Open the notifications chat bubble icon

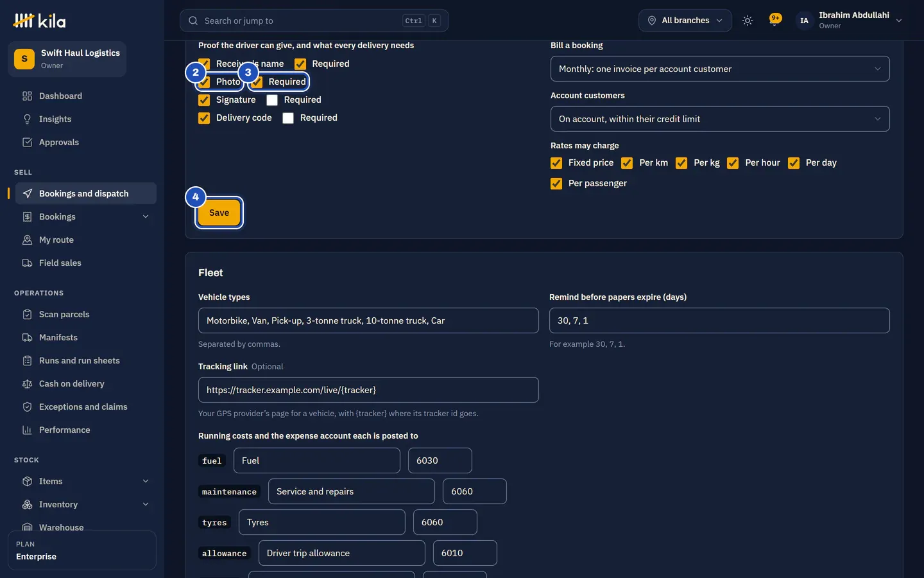coord(775,20)
